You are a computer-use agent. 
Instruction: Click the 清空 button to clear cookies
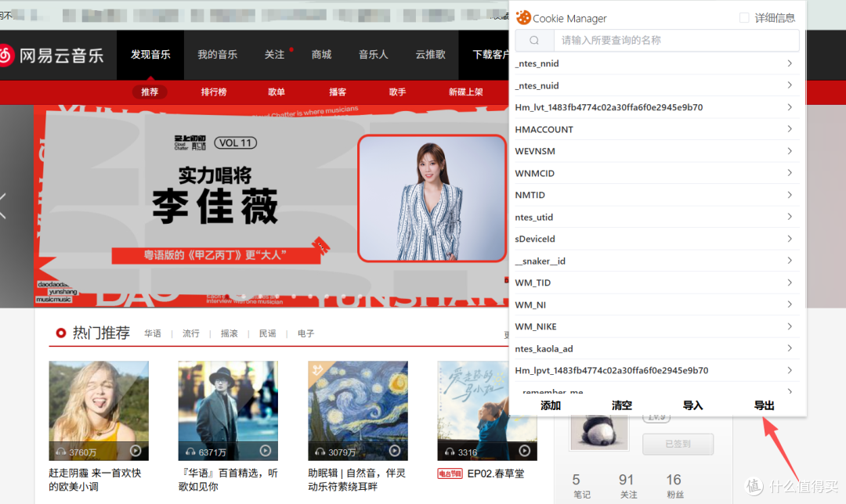point(621,405)
